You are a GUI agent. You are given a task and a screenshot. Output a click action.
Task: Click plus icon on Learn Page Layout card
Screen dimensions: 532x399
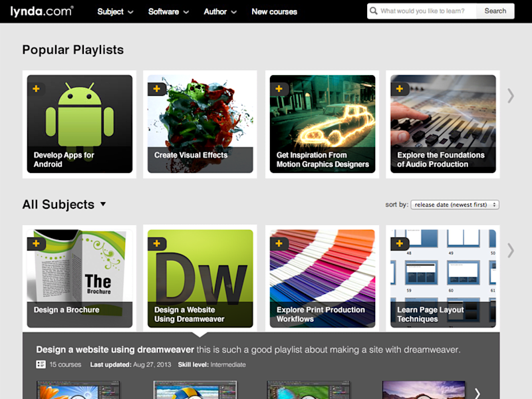coord(400,243)
